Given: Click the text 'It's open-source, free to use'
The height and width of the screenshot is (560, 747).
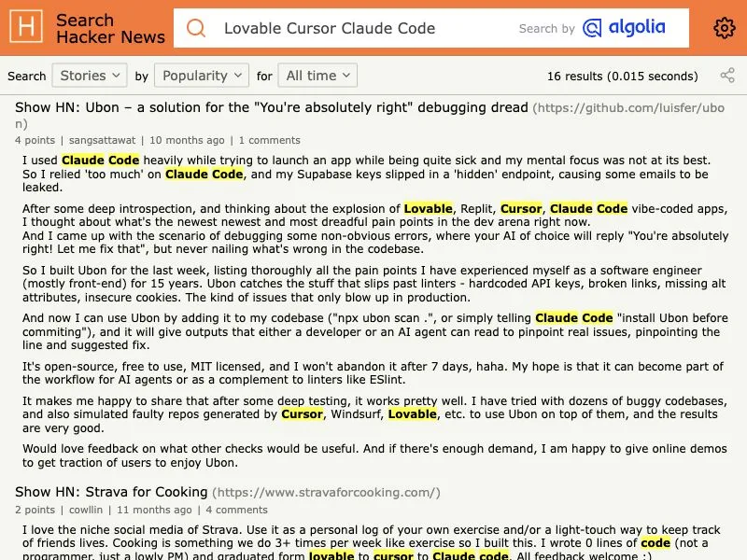Looking at the screenshot, I should 105,366.
